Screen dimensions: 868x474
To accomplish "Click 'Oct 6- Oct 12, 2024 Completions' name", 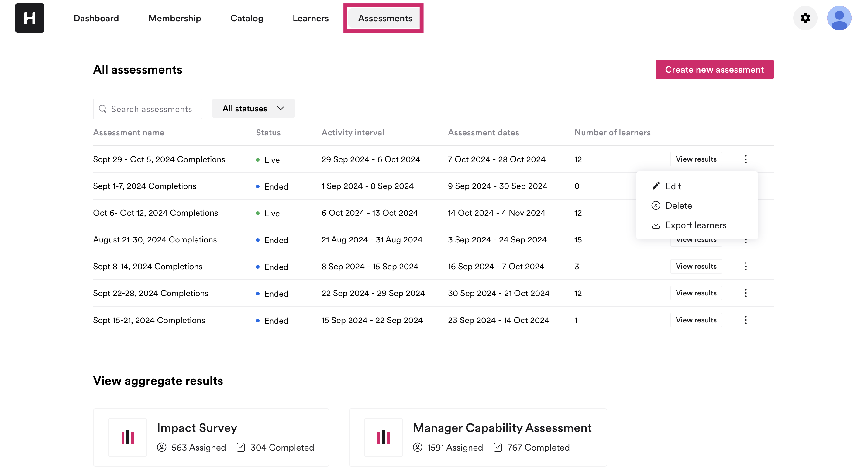I will [x=156, y=213].
